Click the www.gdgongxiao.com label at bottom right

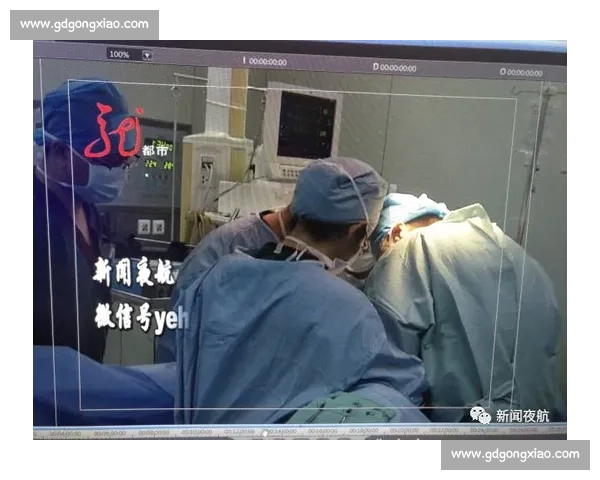pos(515,454)
